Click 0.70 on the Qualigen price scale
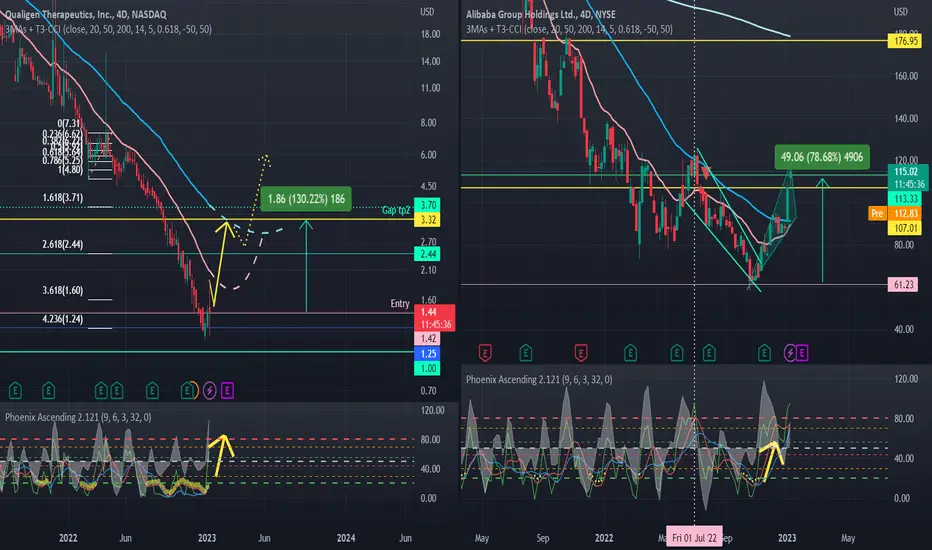Image resolution: width=932 pixels, height=550 pixels. pyautogui.click(x=428, y=391)
